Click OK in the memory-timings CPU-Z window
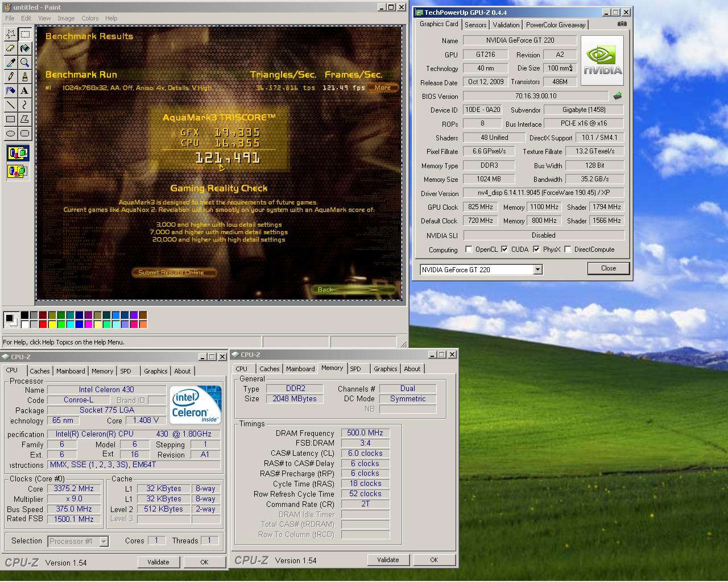 434,560
